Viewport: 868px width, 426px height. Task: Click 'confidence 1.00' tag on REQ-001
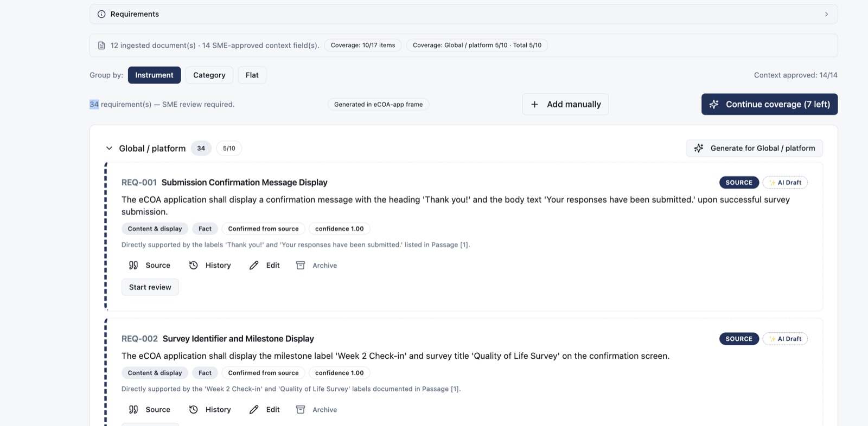point(340,229)
